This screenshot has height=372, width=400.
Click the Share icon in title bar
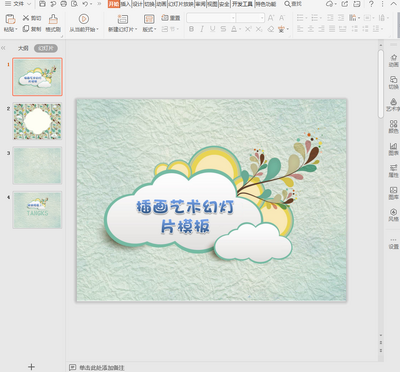tap(345, 4)
